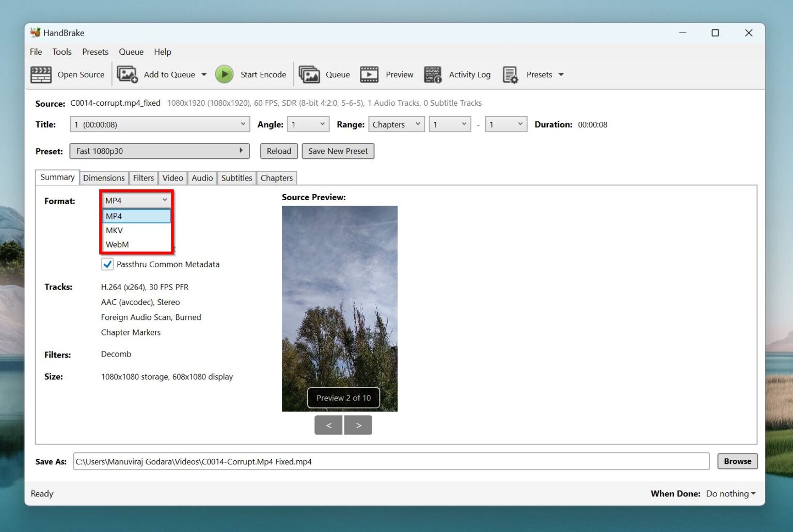Open the Tools menu
Image resolution: width=793 pixels, height=532 pixels.
61,52
